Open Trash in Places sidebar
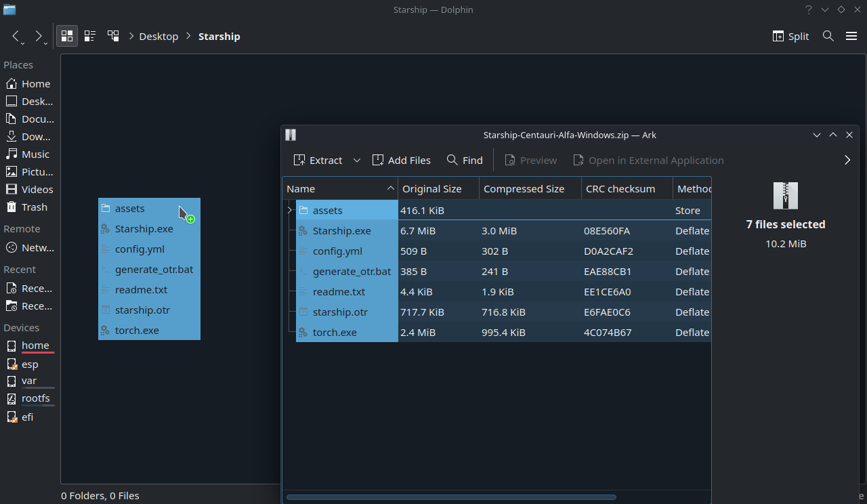867x504 pixels. (34, 207)
